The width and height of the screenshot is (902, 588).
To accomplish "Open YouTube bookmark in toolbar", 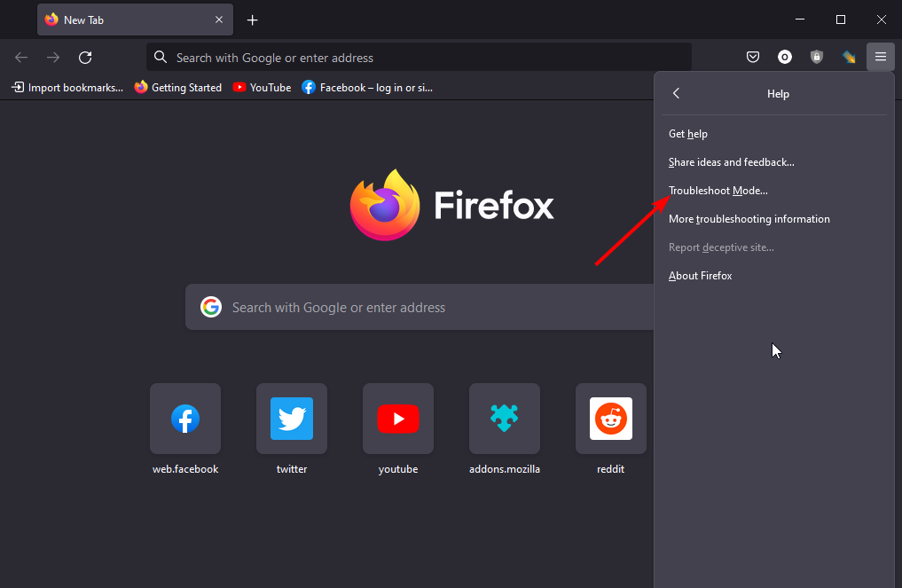I will (x=263, y=88).
